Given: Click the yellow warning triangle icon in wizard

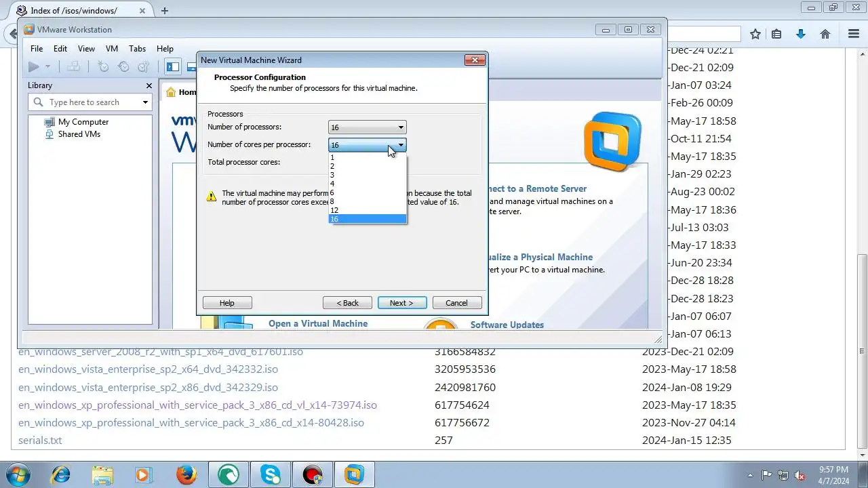Looking at the screenshot, I should (211, 197).
